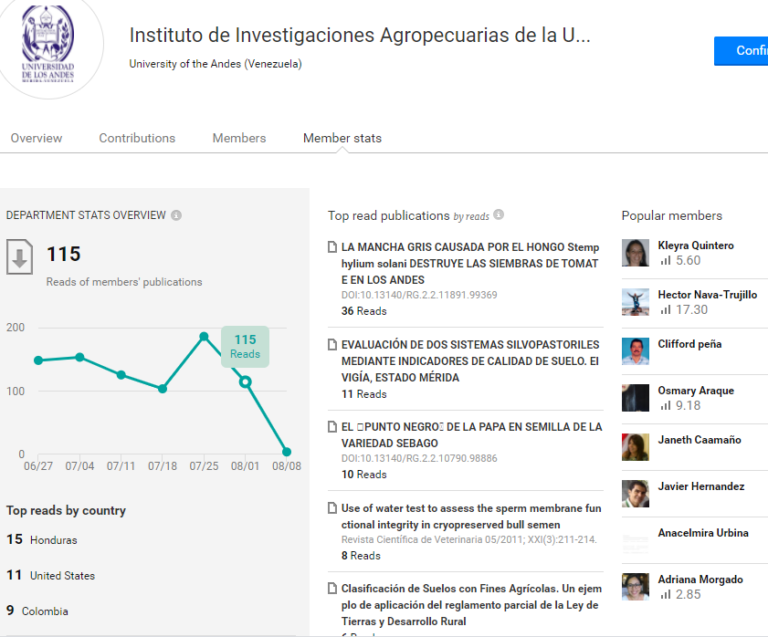768x637 pixels.
Task: Open Javier Hernandez member name link
Action: pos(701,486)
